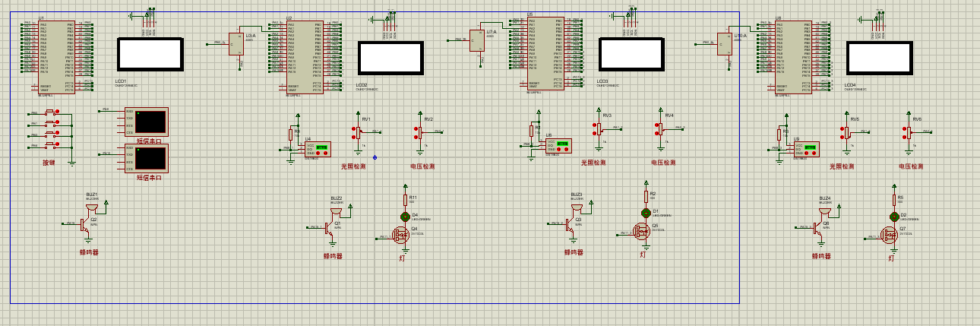Select the U7:A logic gate
Viewport: 980px width, 326px height.
click(477, 40)
